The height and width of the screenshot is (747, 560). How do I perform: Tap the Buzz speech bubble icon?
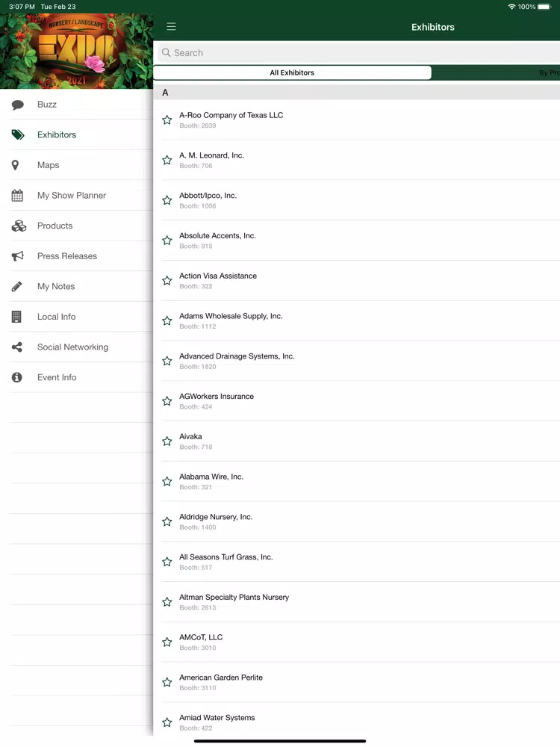18,105
